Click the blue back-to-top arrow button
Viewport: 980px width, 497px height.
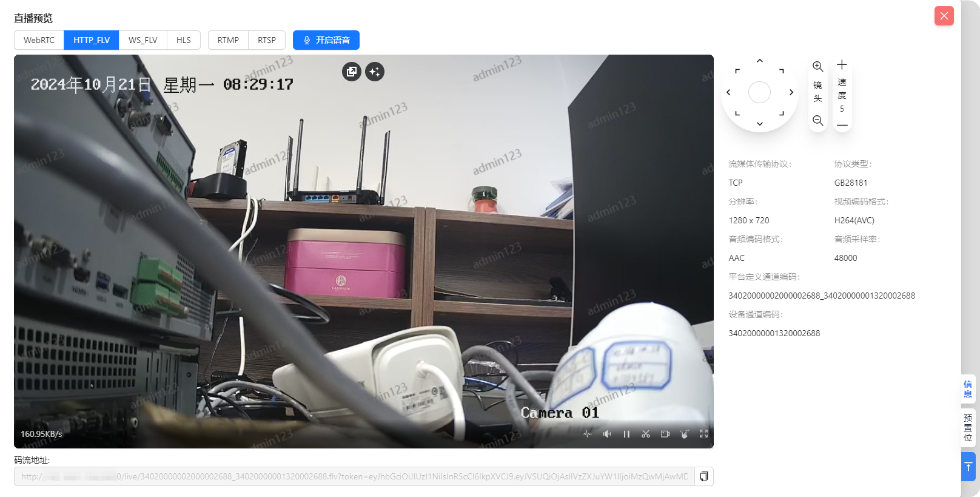coord(968,467)
